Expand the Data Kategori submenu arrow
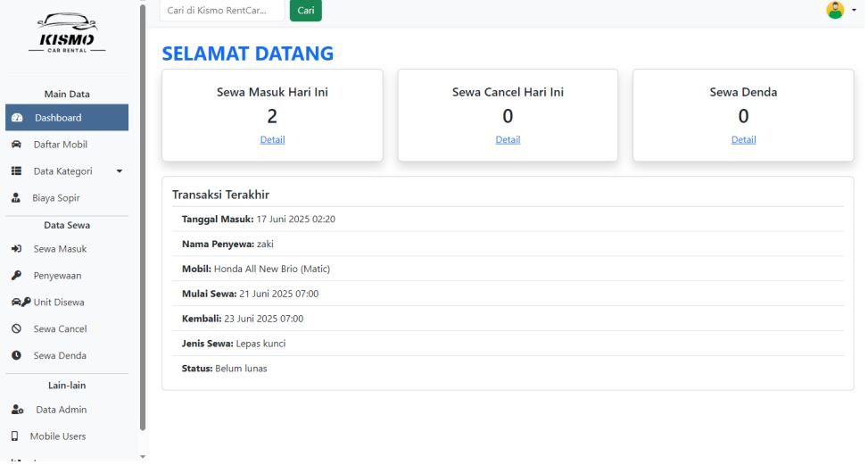868x465 pixels. [x=120, y=171]
